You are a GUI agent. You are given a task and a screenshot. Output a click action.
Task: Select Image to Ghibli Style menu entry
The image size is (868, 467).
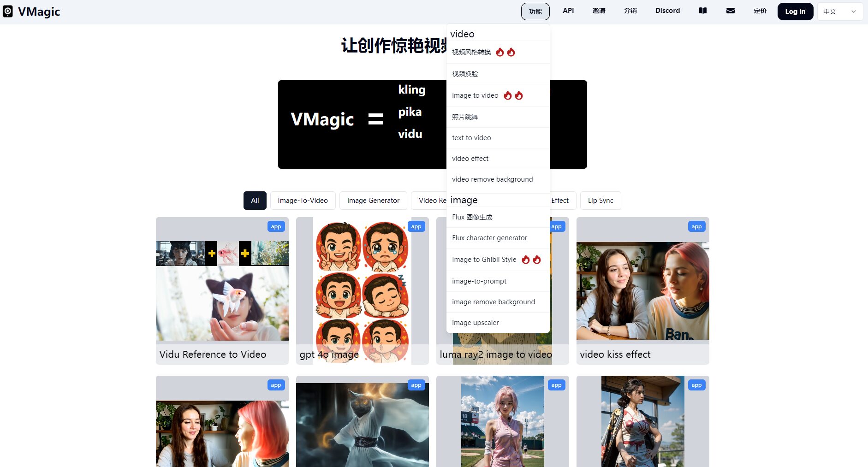click(498, 260)
